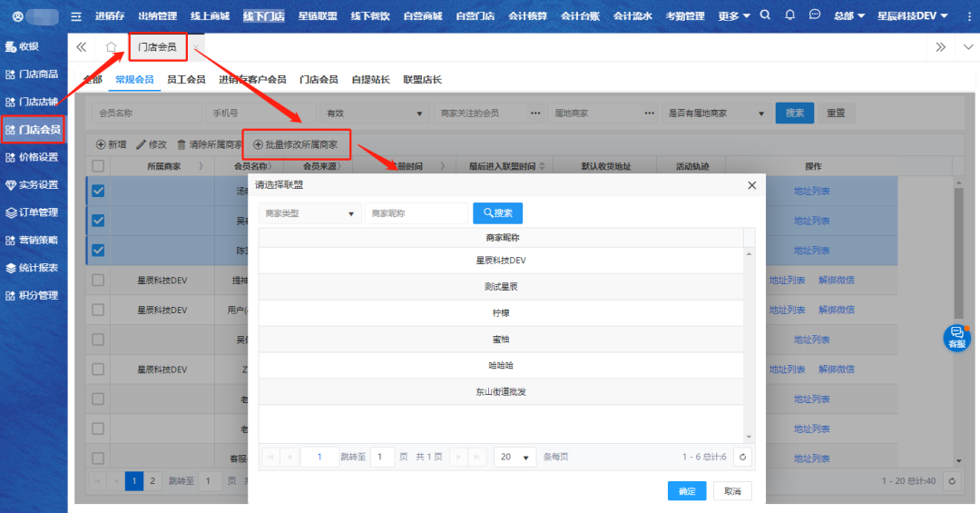
Task: Uncheck the first selected member row checkbox
Action: (98, 191)
